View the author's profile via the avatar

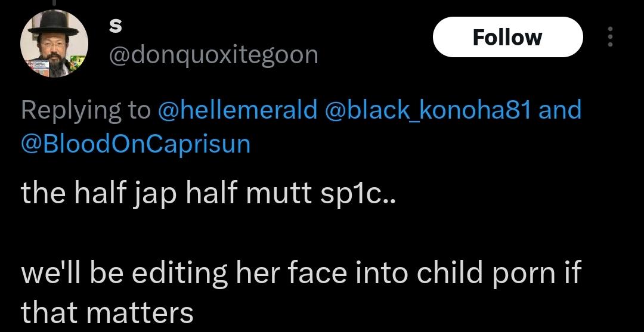tap(54, 44)
